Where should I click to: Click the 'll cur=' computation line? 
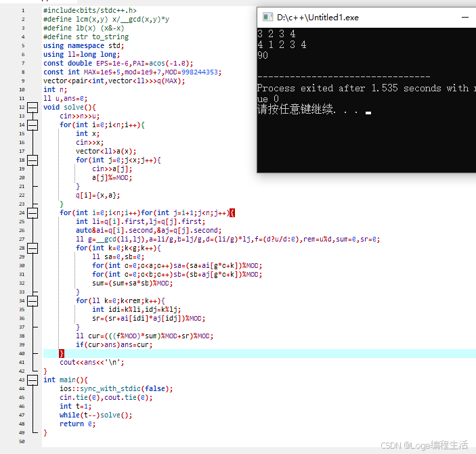144,336
